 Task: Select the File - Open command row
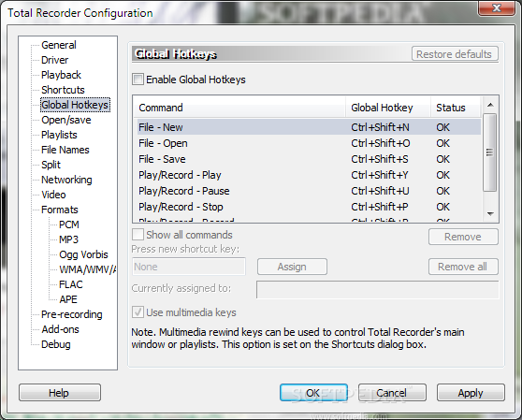[309, 143]
